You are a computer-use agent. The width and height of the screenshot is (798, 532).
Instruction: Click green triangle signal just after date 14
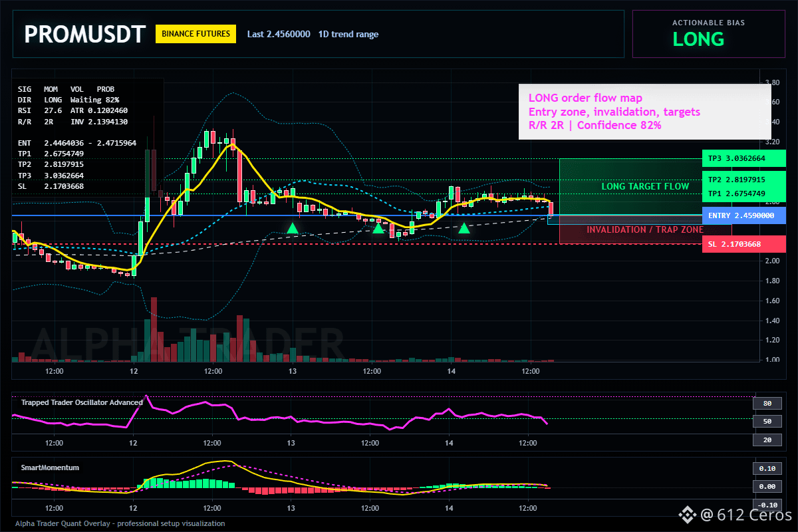464,228
